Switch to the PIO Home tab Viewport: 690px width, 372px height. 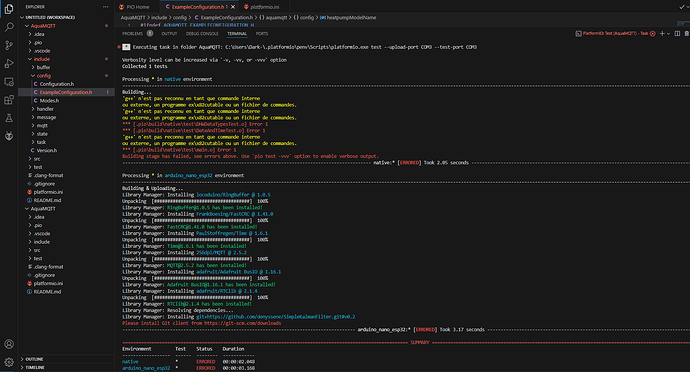click(134, 7)
